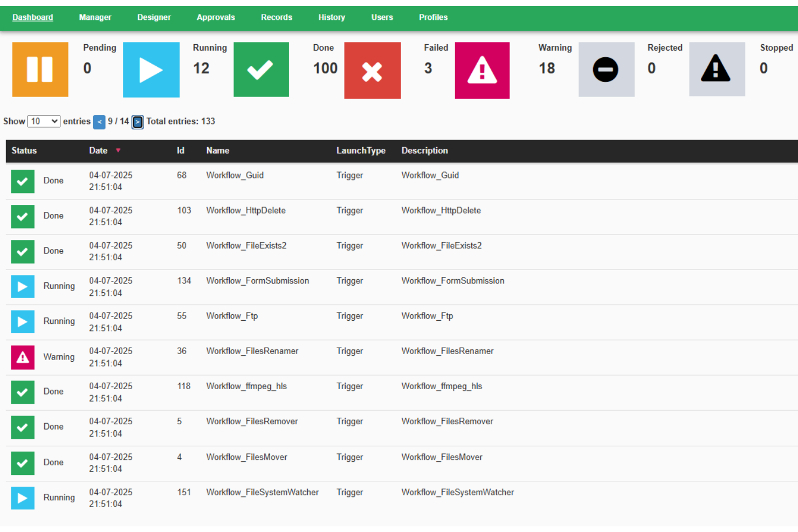Click the Workflow_FileSystemWatcher name cell
The height and width of the screenshot is (532, 798).
point(263,492)
